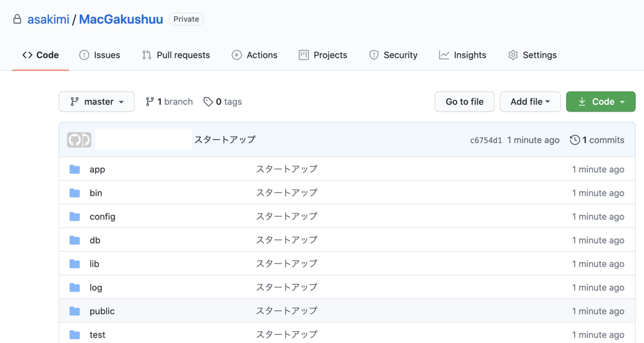The height and width of the screenshot is (343, 644).
Task: Open commit hash c6754d1
Action: tap(486, 140)
